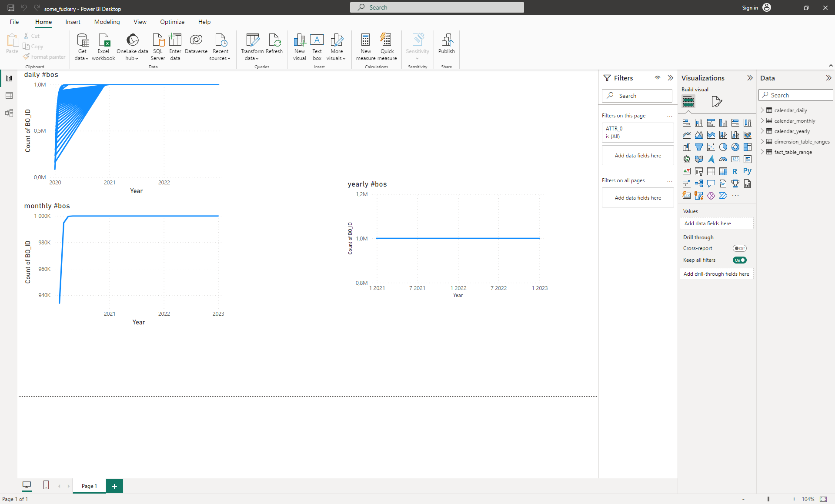Screen dimensions: 835x504
Task: Expand the dimension_table_ranges table
Action: (762, 142)
